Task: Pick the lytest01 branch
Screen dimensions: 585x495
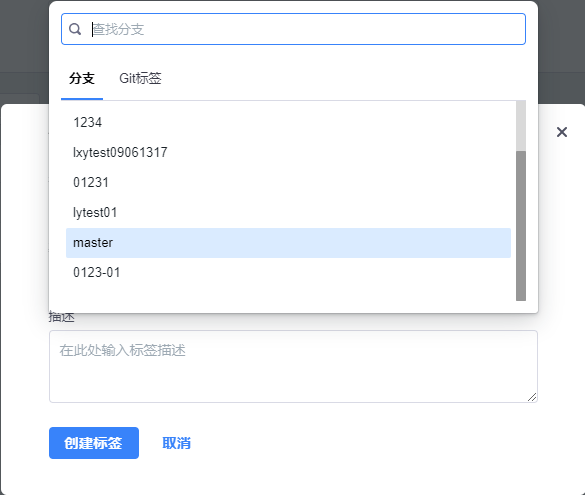Action: [x=288, y=213]
